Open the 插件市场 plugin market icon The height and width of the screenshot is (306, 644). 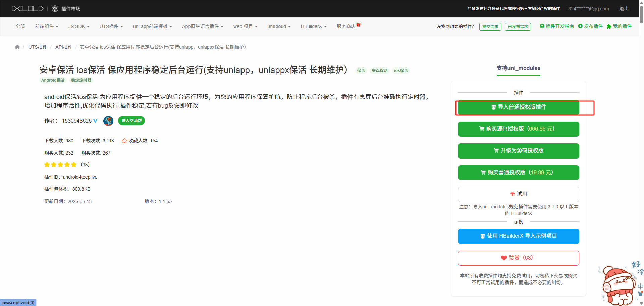pyautogui.click(x=55, y=9)
